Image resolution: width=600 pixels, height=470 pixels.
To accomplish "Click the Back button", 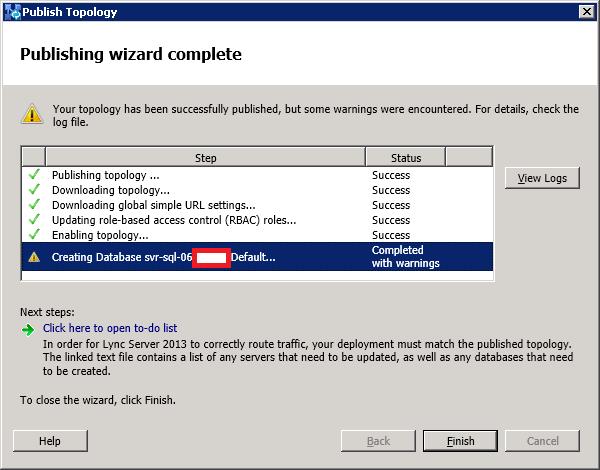I will [378, 441].
